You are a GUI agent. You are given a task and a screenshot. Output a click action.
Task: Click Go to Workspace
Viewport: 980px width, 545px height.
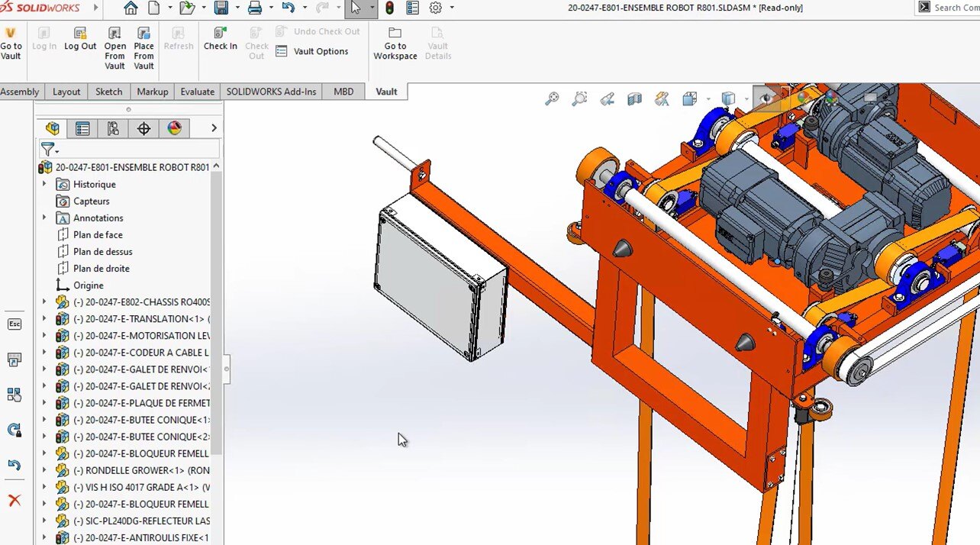tap(395, 44)
